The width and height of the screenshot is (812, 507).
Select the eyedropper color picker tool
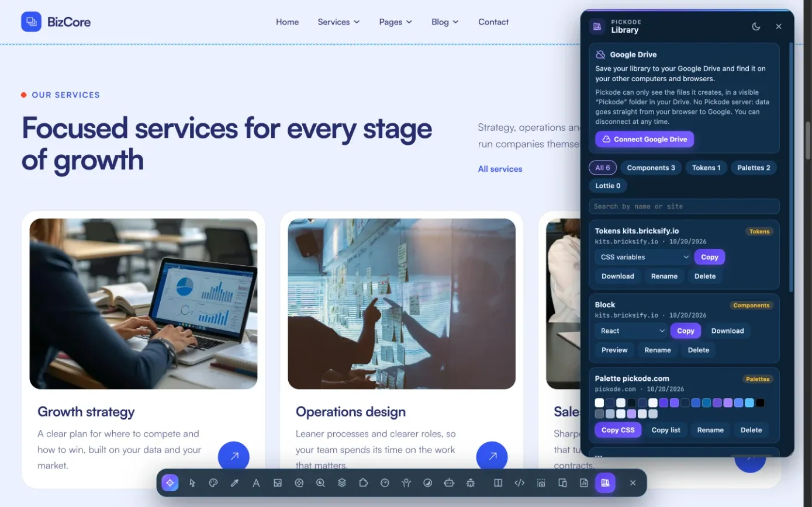235,483
